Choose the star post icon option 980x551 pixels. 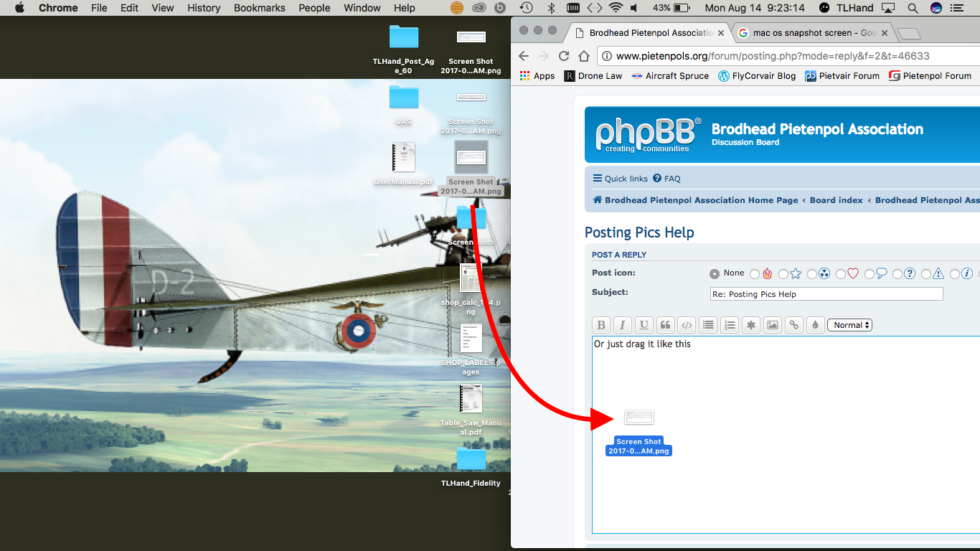point(783,274)
